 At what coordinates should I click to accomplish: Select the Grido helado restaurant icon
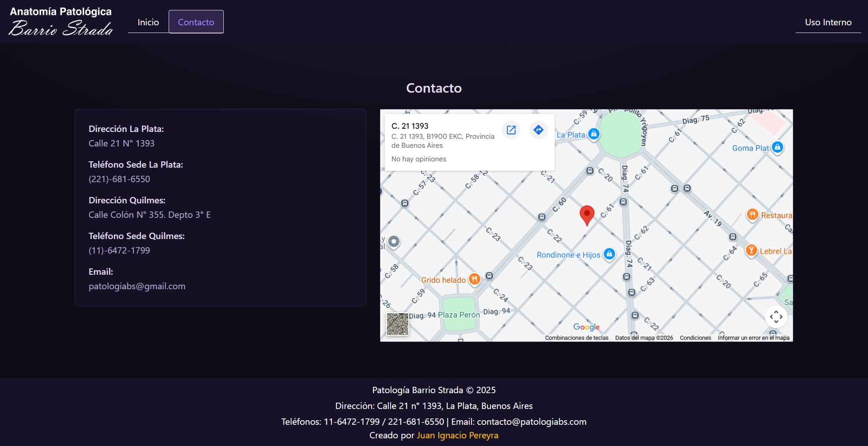click(474, 279)
